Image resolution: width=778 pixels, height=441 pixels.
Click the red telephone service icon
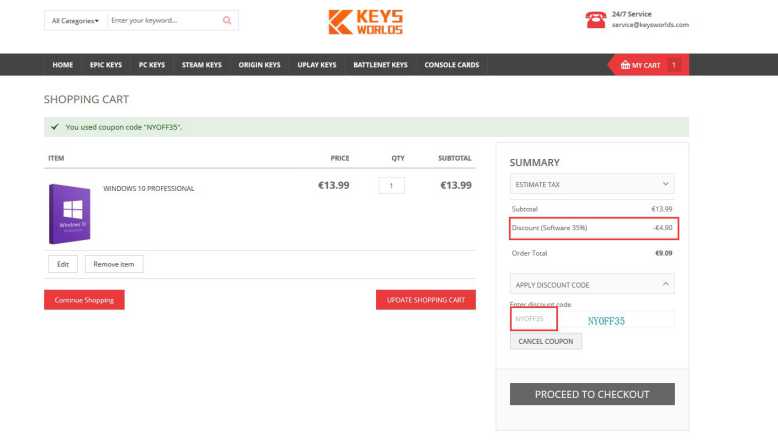[595, 20]
